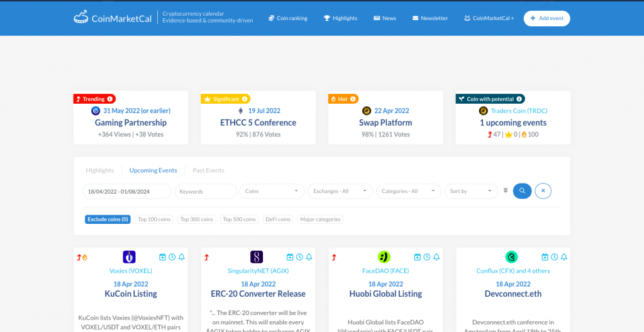644x332 pixels.
Task: Click the Voxies coin logo
Action: 129,257
